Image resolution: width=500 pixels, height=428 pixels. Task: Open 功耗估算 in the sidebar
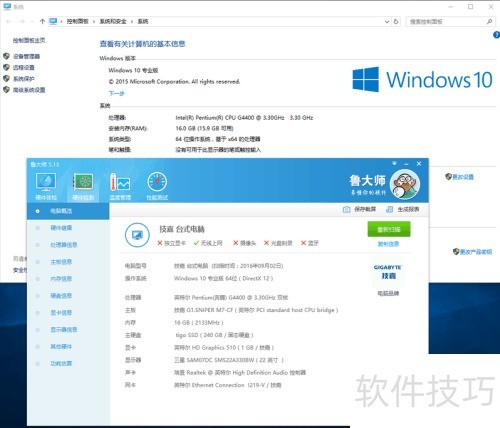(x=61, y=364)
